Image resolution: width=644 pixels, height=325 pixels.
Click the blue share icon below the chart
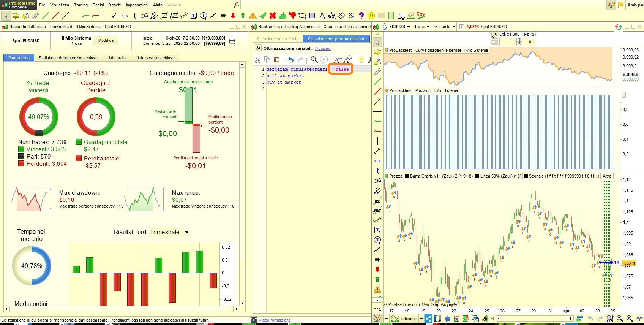coord(428,319)
